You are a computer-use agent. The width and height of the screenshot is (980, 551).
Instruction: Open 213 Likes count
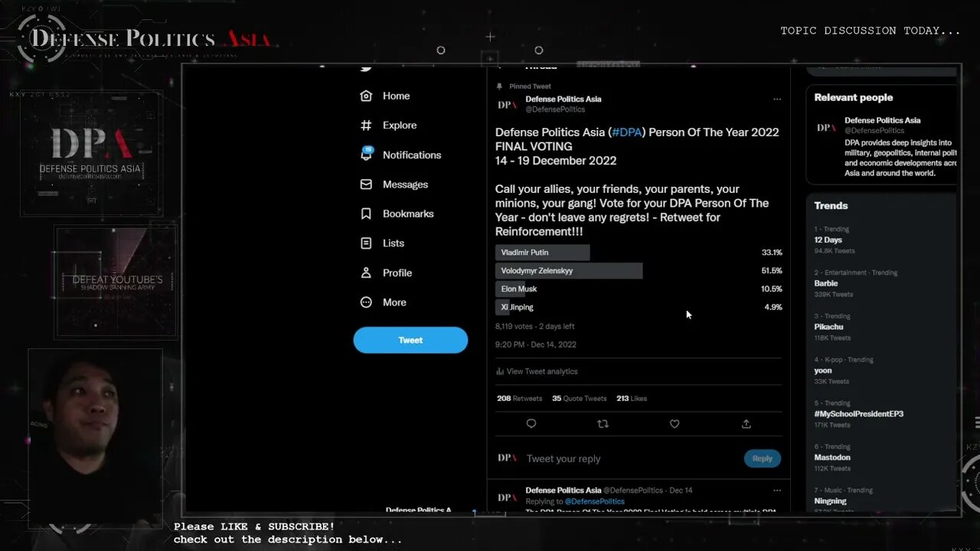[632, 398]
